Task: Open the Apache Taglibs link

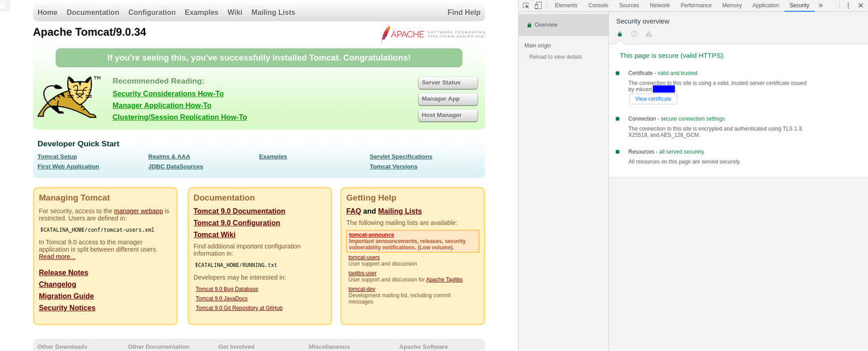Action: [444, 279]
